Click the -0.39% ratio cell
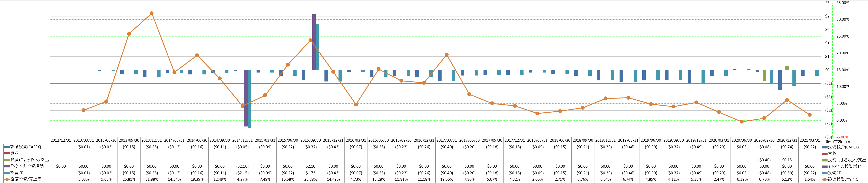868x183 pixels. point(742,179)
